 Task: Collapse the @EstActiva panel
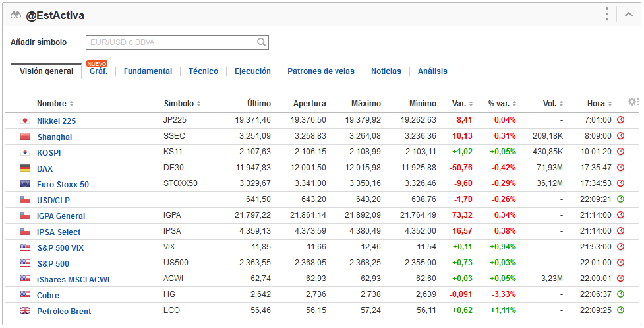[629, 15]
